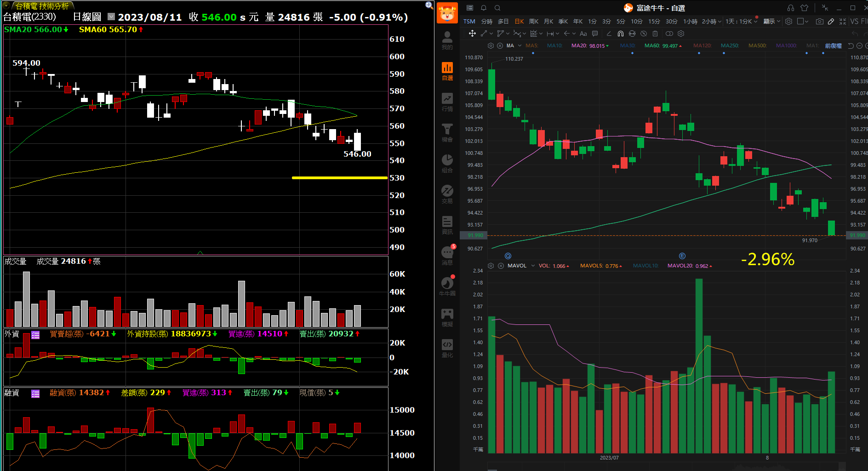The image size is (868, 471).
Task: Remove MA indicator with circled X
Action: pyautogui.click(x=500, y=45)
